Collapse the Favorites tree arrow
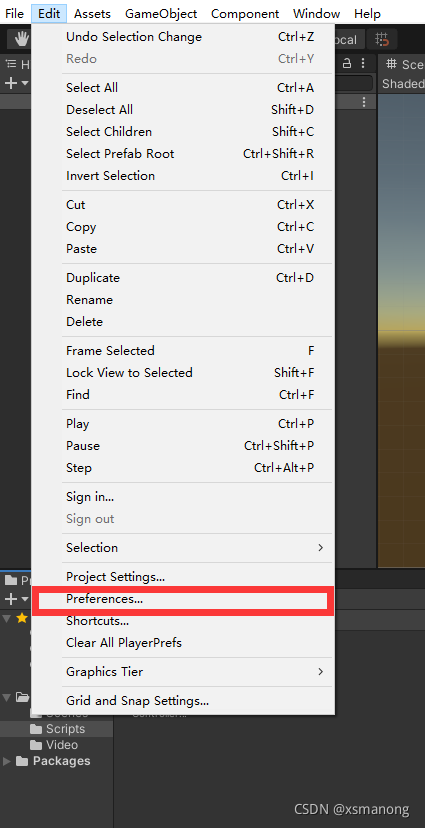Viewport: 425px width, 828px height. (6, 618)
